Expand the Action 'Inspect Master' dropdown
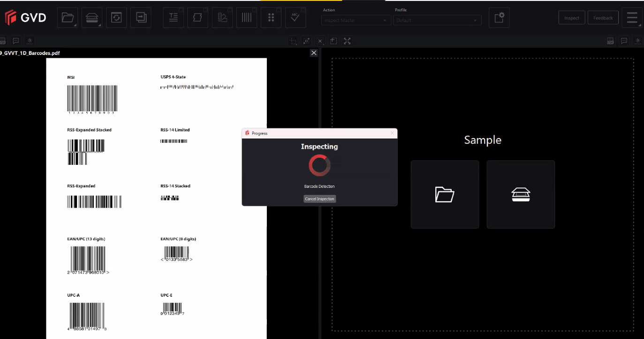The width and height of the screenshot is (644, 339). 356,21
